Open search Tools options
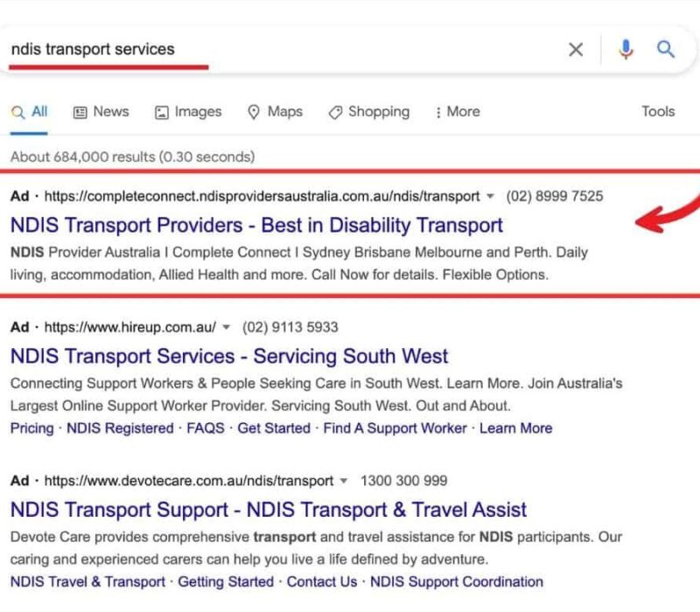The width and height of the screenshot is (700, 612). click(x=658, y=112)
